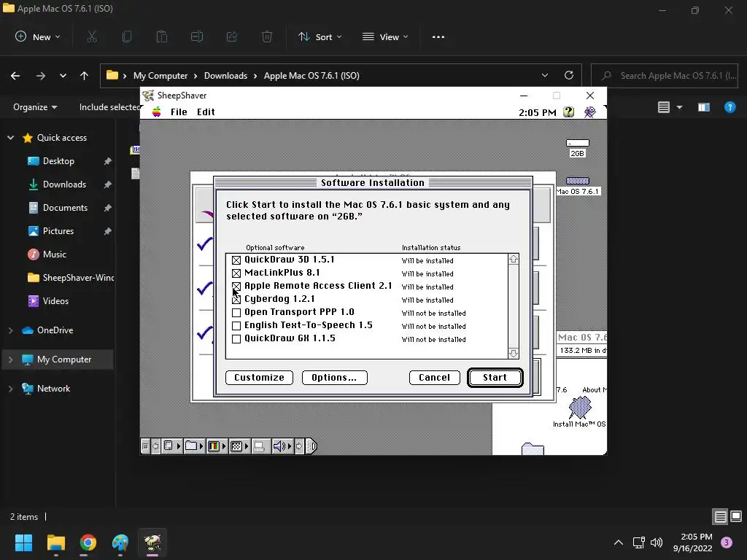This screenshot has height=560, width=747.
Task: Open the Sort dropdown
Action: pyautogui.click(x=320, y=36)
